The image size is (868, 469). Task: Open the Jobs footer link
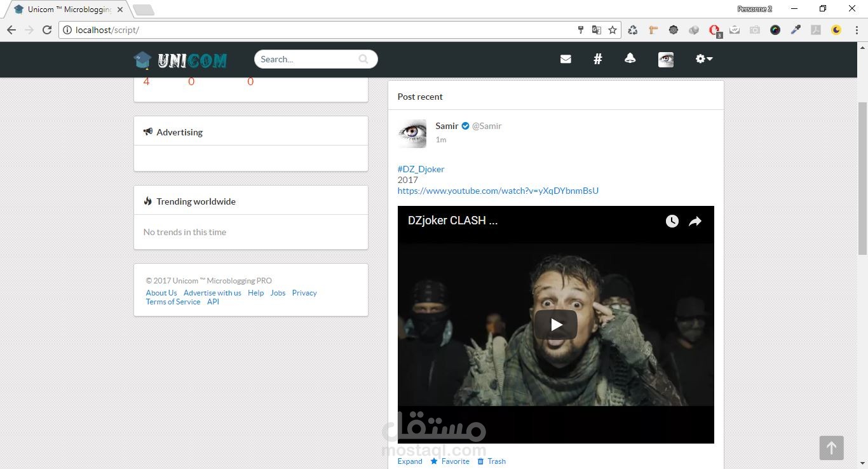point(278,293)
